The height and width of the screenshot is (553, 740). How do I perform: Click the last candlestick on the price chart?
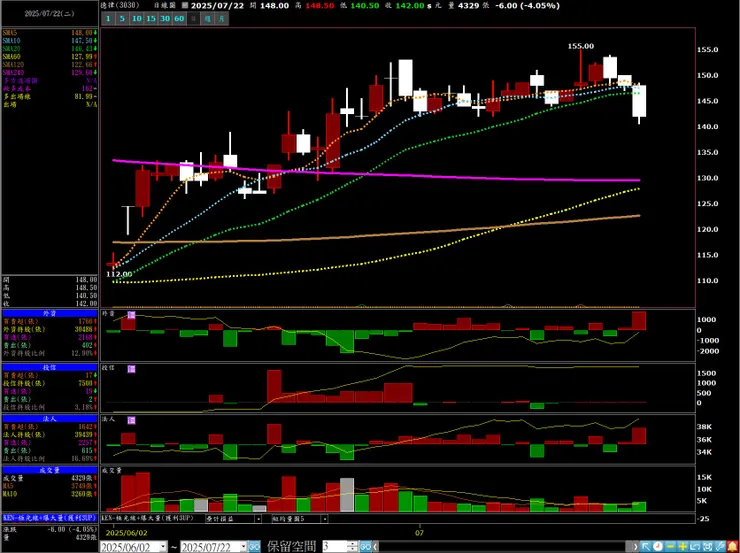(x=639, y=101)
